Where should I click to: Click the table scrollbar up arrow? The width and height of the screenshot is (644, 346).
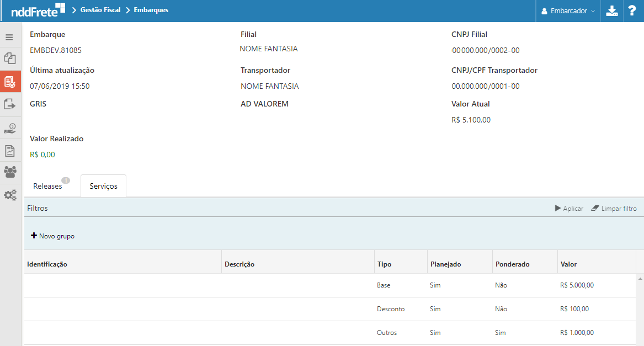tap(640, 279)
